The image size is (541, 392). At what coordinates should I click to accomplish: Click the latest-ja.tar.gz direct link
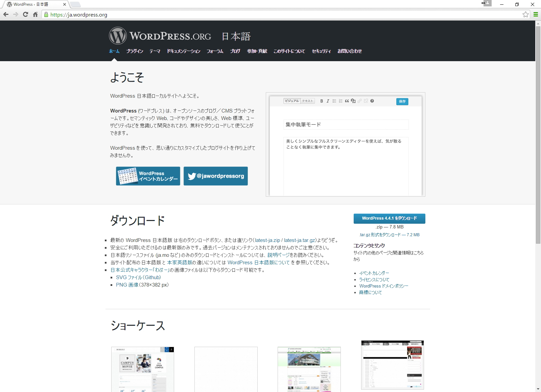(300, 240)
